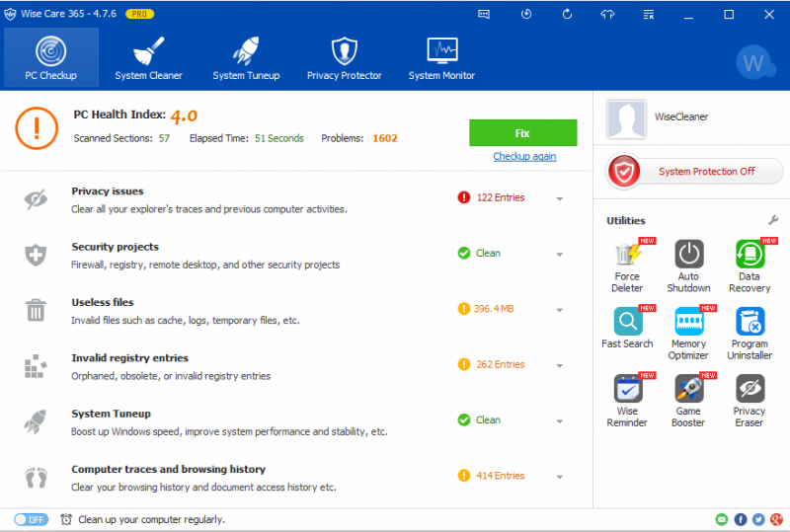Click the System Tuneup rocket row icon
The width and height of the screenshot is (790, 532).
36,421
